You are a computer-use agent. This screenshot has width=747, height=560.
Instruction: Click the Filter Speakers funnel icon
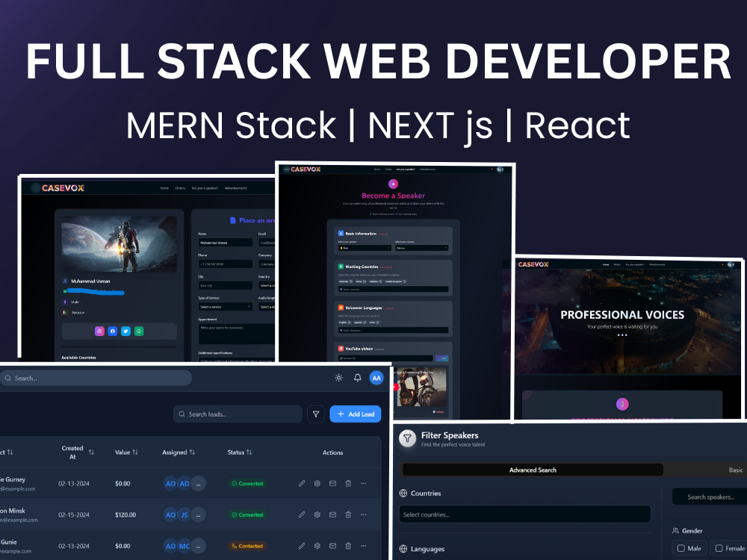[407, 438]
